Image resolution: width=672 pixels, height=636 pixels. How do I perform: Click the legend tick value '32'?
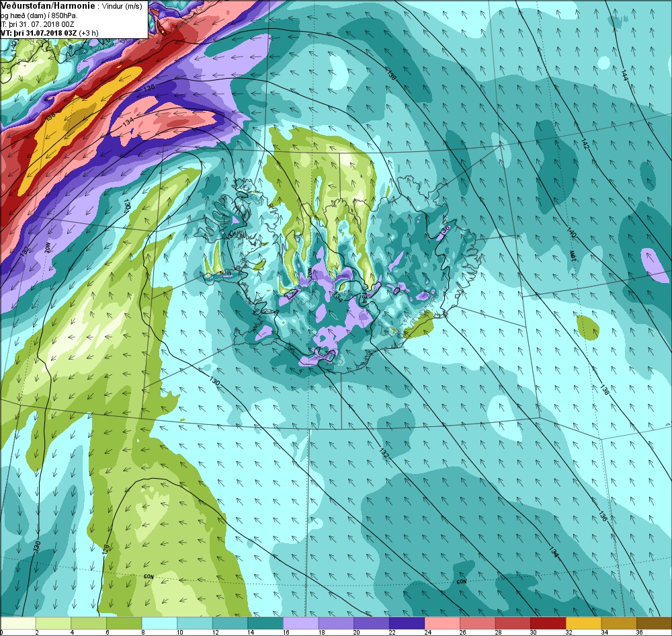pyautogui.click(x=569, y=632)
